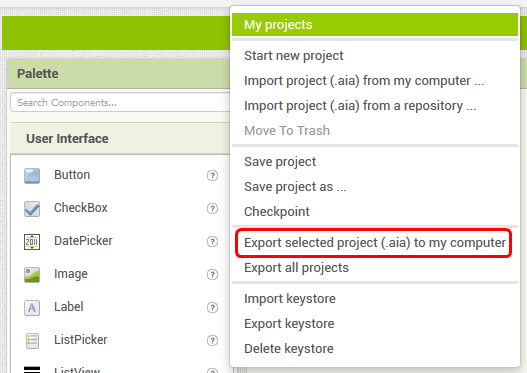Choose Export selected project (.aia) to my computer
The image size is (527, 373).
click(375, 243)
